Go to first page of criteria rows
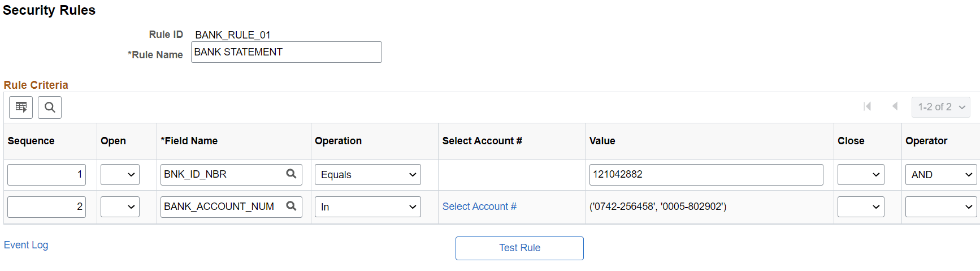This screenshot has height=271, width=980. pos(868,106)
